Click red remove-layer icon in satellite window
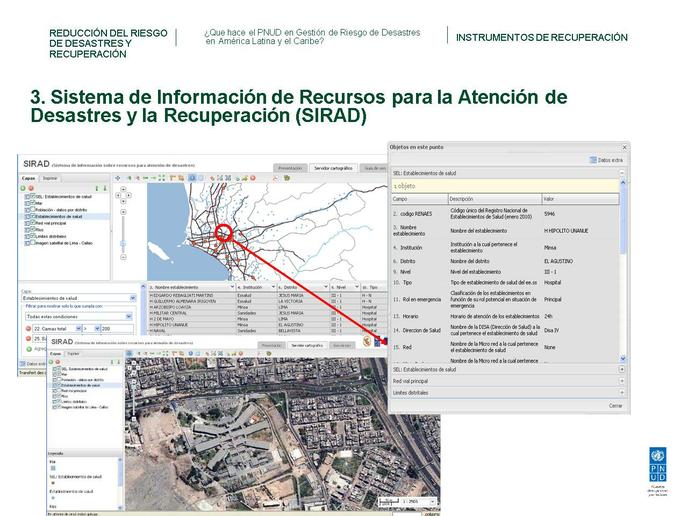This screenshot has height=516, width=688. click(57, 362)
